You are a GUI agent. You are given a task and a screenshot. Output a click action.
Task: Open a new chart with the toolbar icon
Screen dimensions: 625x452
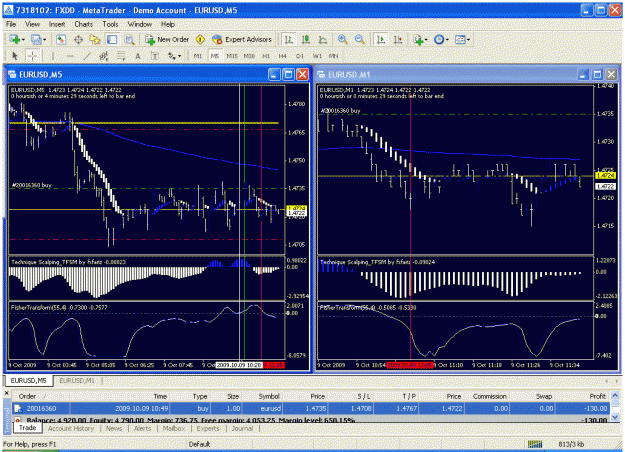15,39
